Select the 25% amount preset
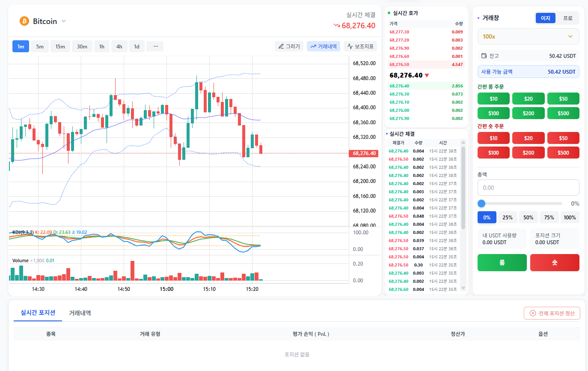Viewport: 588px width, 371px height. tap(508, 218)
